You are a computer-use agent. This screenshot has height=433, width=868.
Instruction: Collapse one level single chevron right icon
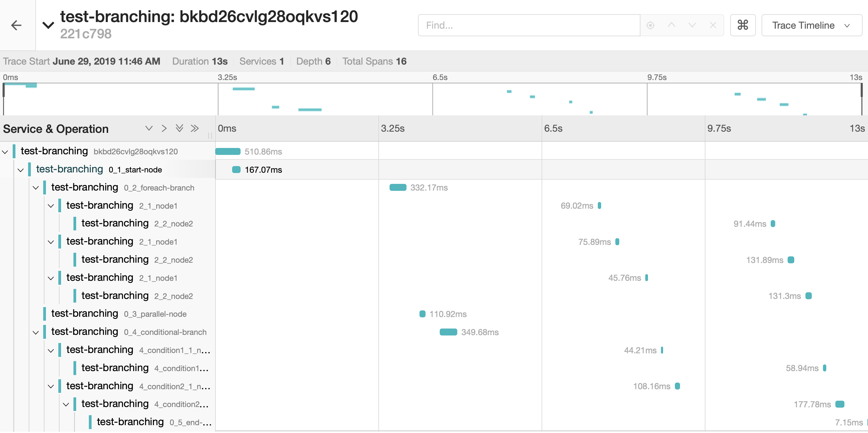[x=164, y=128]
